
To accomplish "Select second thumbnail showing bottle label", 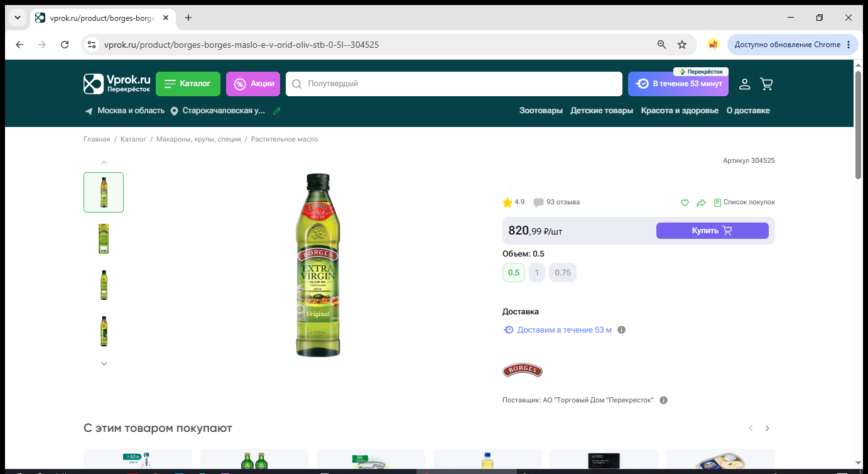I will pos(104,239).
